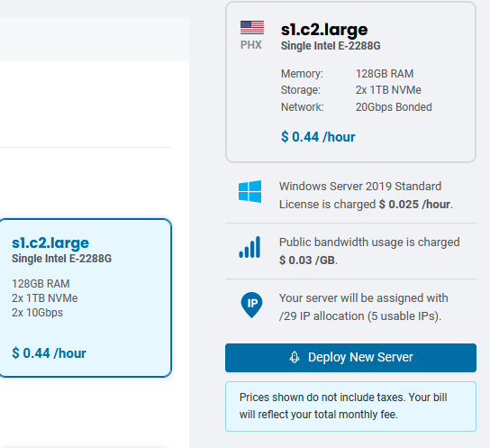Click the bandwidth signal bars icon

click(250, 247)
